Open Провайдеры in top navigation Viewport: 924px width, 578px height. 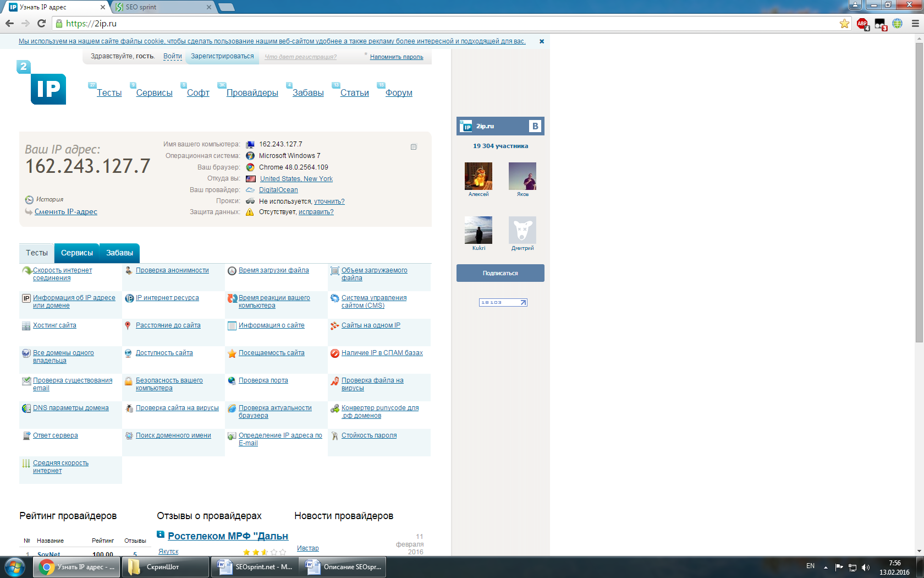[x=252, y=93]
